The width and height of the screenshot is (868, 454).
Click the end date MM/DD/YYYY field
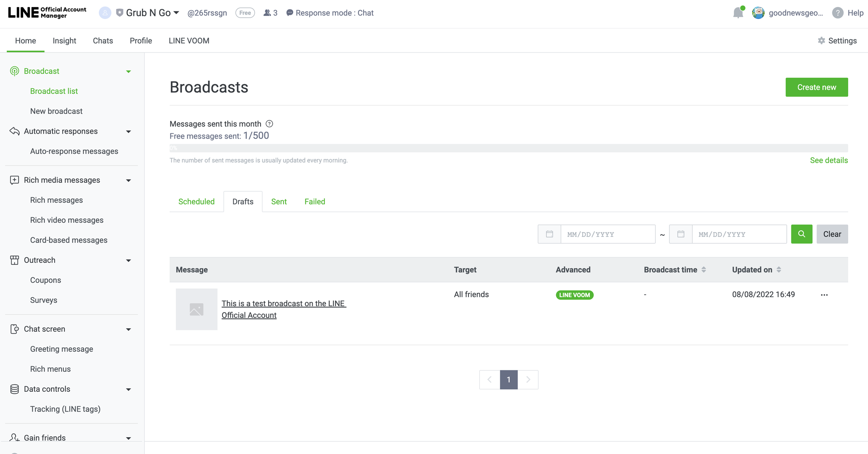tap(739, 234)
